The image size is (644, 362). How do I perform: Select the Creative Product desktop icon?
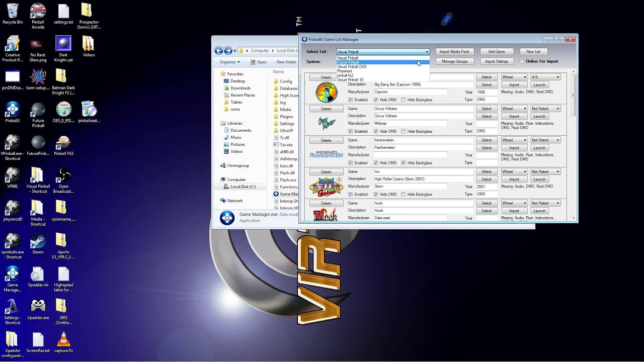[x=13, y=49]
